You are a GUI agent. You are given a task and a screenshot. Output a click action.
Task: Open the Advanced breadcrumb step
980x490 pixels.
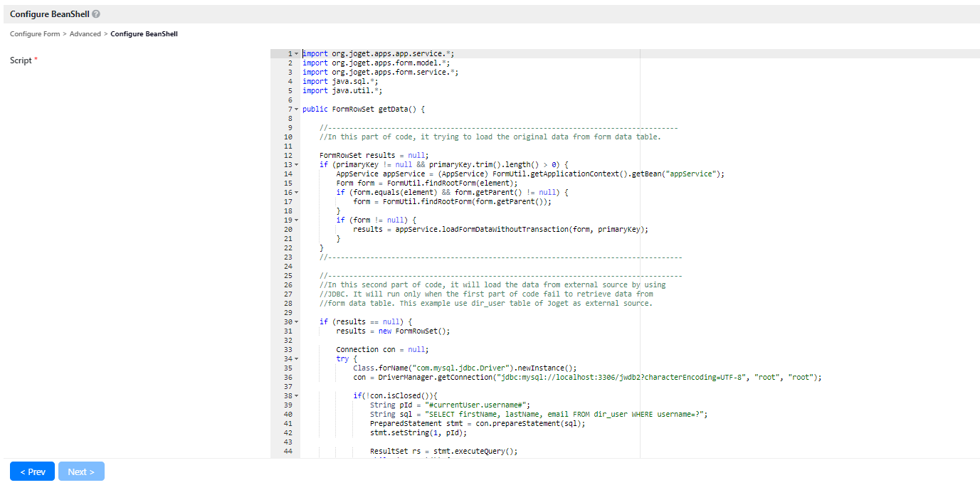coord(85,34)
